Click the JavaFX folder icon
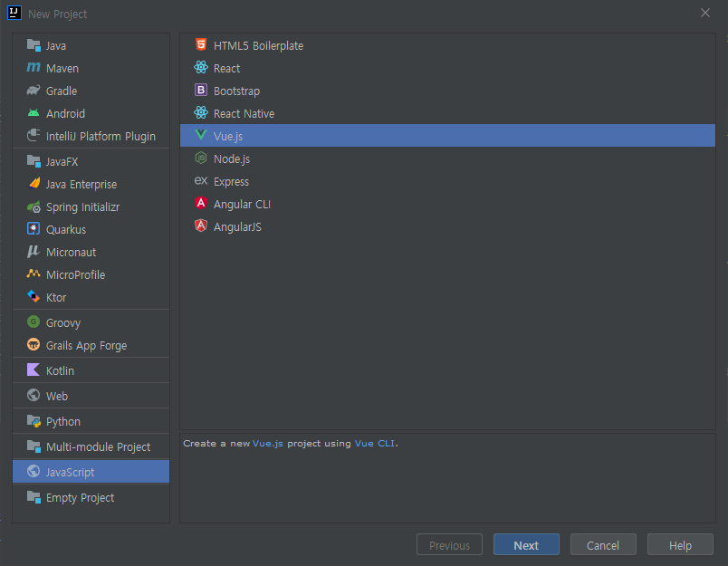The image size is (728, 566). pyautogui.click(x=34, y=161)
